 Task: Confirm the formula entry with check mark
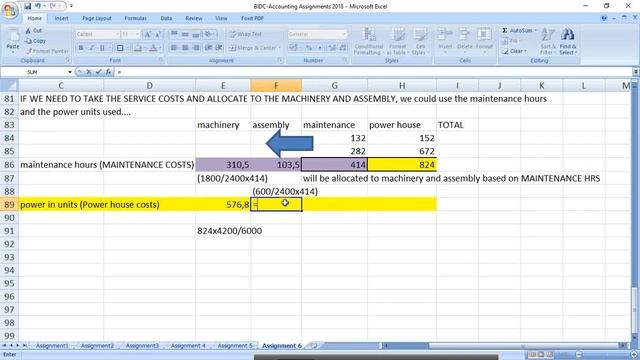[x=98, y=72]
